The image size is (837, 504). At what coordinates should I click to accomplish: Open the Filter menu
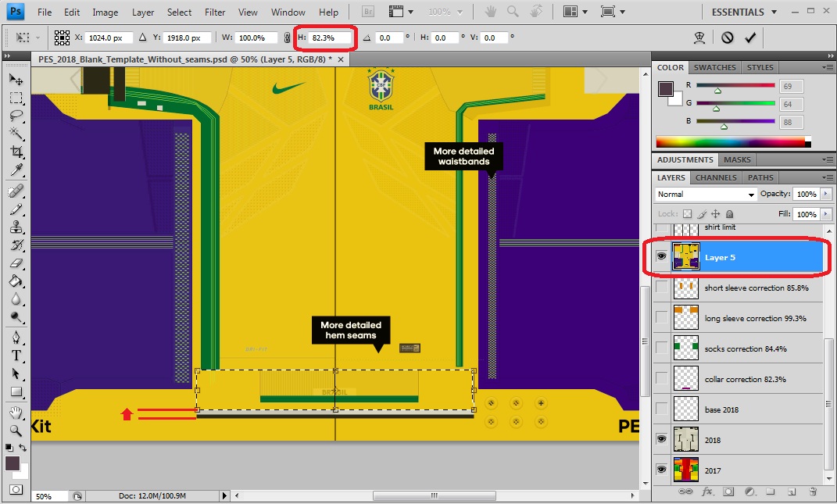(215, 12)
